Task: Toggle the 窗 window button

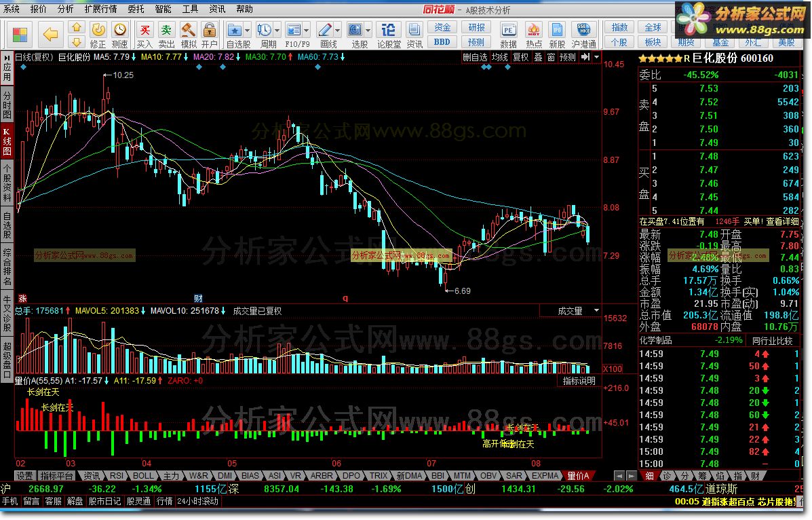Action: point(551,57)
